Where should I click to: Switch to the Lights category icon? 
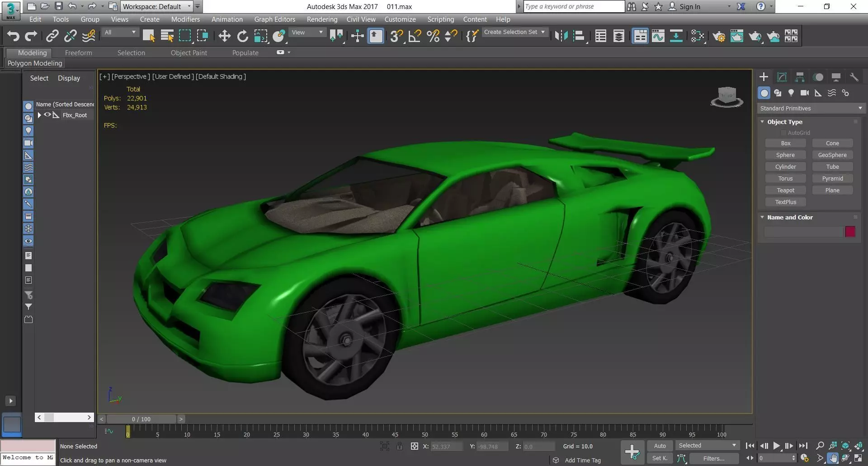[791, 93]
